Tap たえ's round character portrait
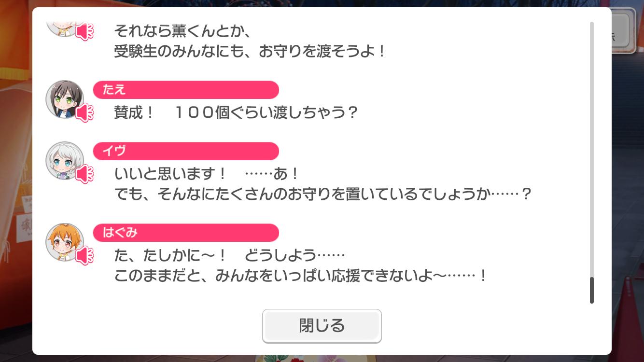Image resolution: width=644 pixels, height=362 pixels. click(x=65, y=99)
